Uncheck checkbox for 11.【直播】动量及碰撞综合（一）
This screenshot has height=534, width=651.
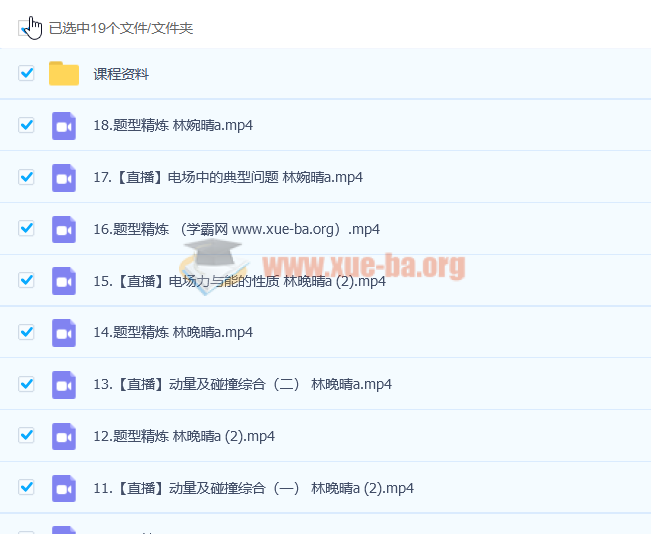[x=27, y=488]
